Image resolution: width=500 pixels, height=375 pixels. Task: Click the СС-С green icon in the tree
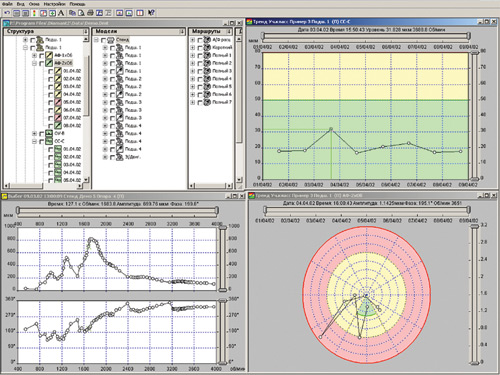pyautogui.click(x=49, y=141)
